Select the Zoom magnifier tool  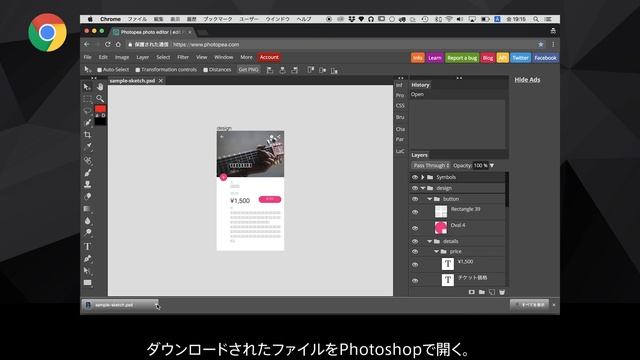point(100,99)
